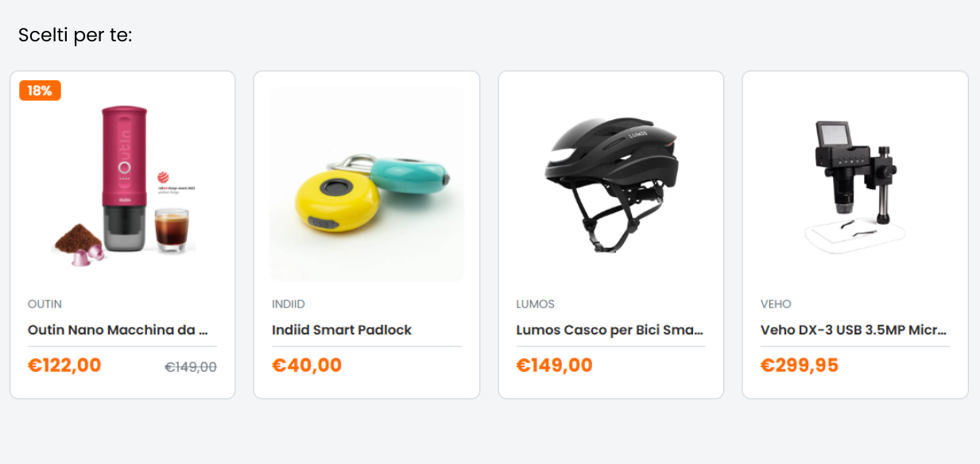Open the Lumos Casco per Bici title
The width and height of the screenshot is (980, 464).
click(x=610, y=330)
